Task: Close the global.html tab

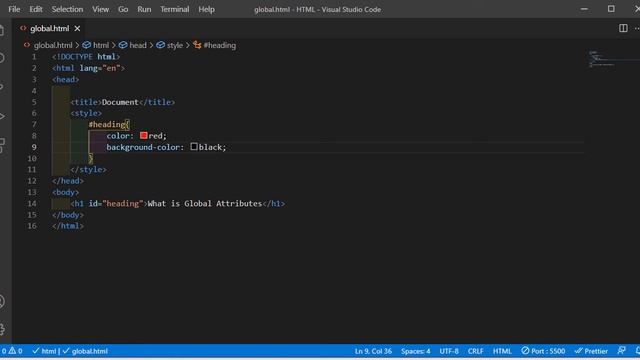Action: [77, 29]
